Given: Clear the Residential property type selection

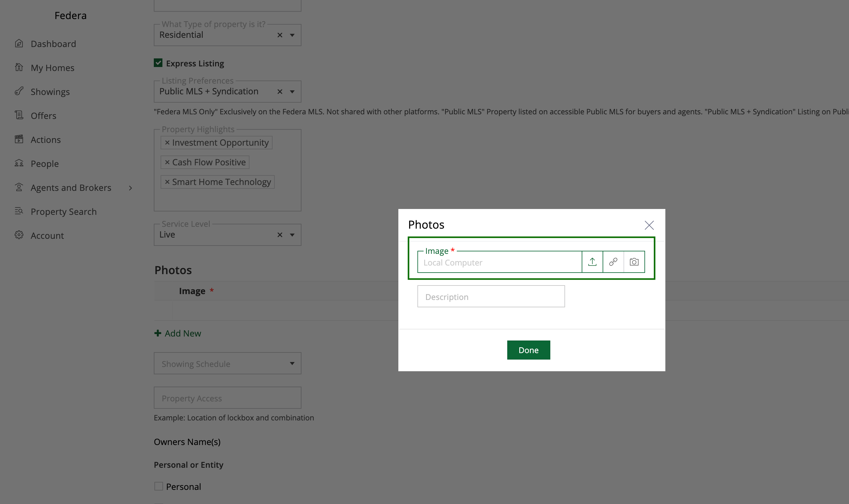Looking at the screenshot, I should 280,35.
